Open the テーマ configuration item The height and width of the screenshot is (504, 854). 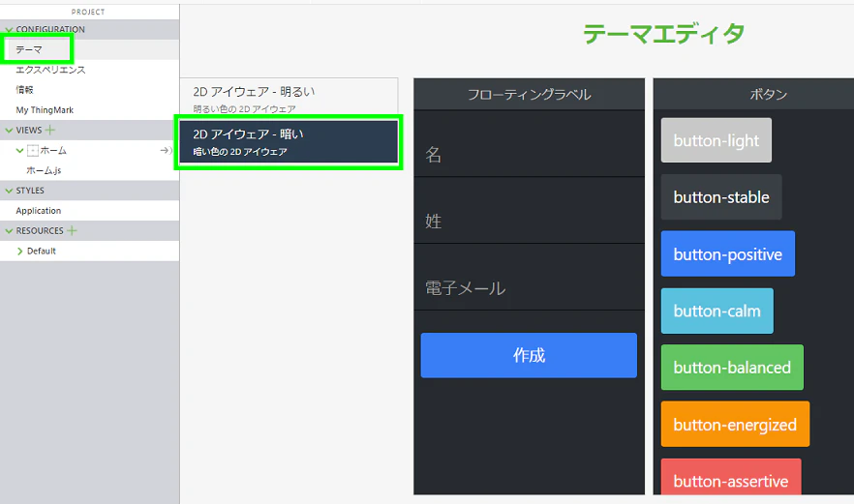point(29,49)
